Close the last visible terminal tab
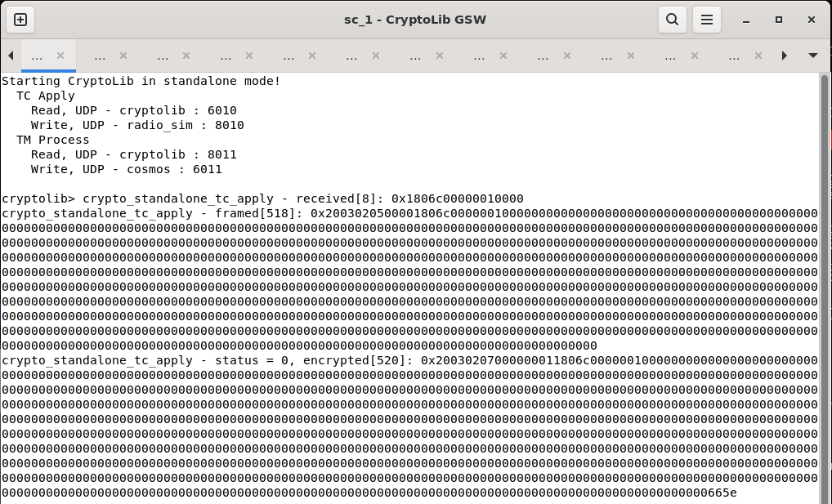 coord(758,56)
